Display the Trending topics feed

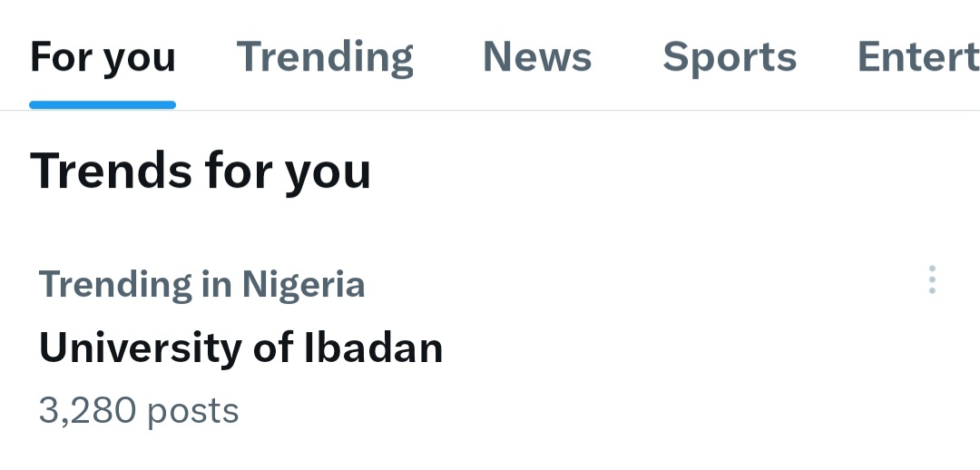click(325, 57)
